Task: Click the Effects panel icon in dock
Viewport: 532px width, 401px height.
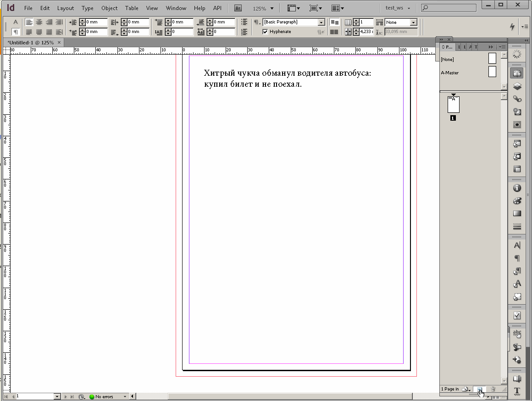Action: (x=517, y=111)
